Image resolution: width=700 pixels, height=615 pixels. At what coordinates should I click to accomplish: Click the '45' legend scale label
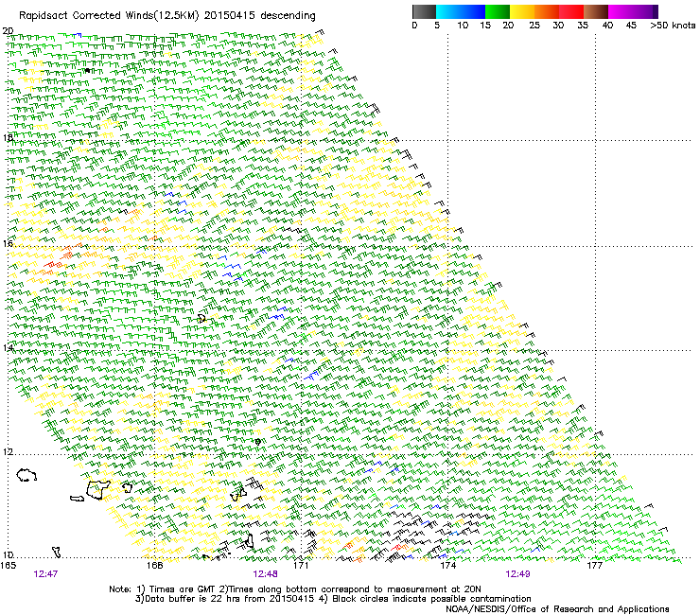tap(631, 26)
